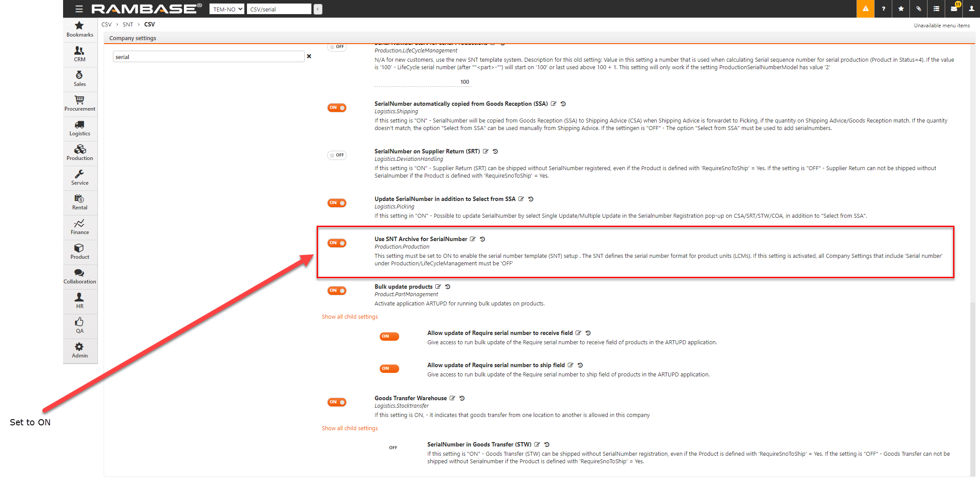Click the messages envelope icon with badge
Screen dimensions: 980x480
pyautogui.click(x=954, y=9)
